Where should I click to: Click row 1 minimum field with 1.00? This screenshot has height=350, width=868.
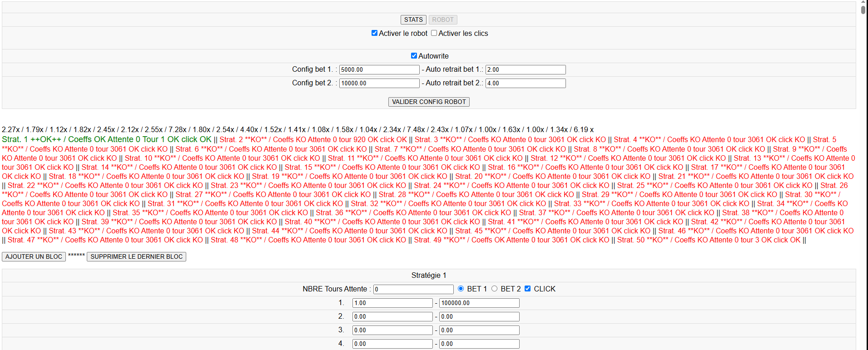(x=392, y=303)
